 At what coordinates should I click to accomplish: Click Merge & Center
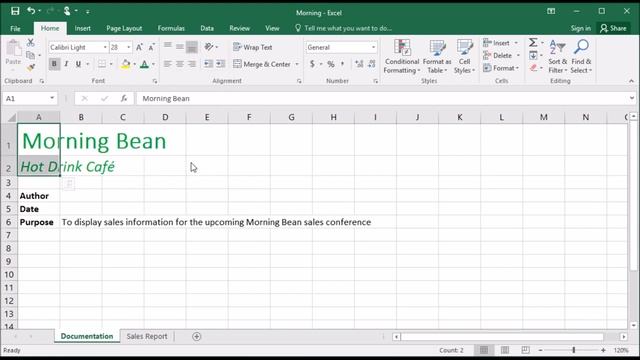point(262,64)
